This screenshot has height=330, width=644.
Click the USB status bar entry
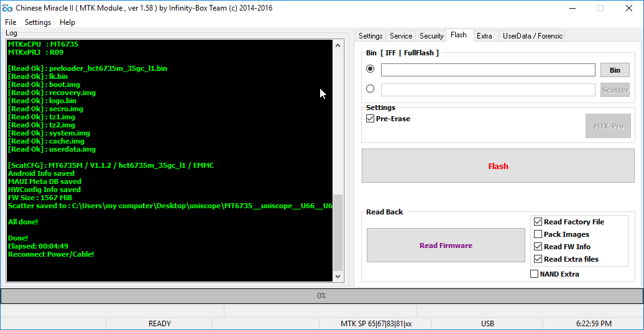click(487, 323)
